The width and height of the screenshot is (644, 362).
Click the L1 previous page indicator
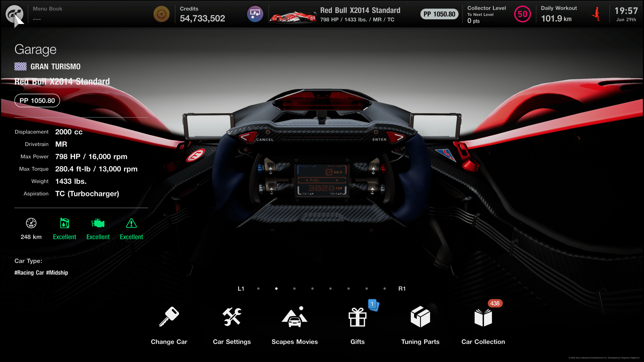point(241,289)
